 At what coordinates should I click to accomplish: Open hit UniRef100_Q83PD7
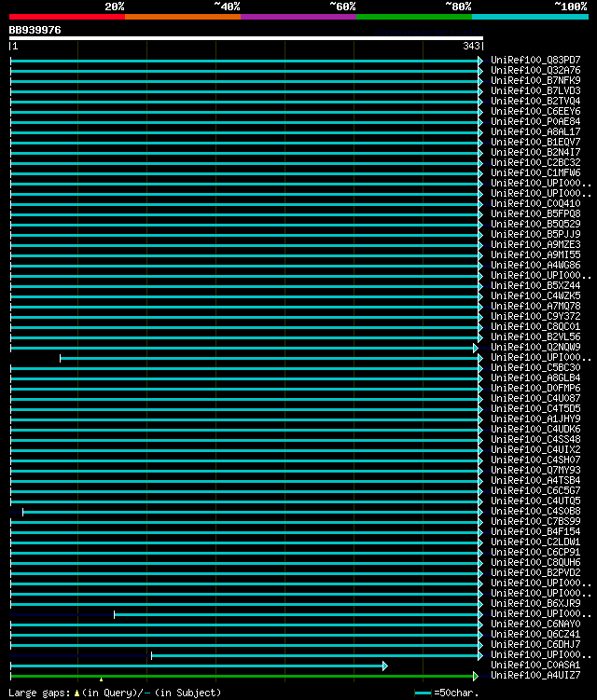coord(535,60)
